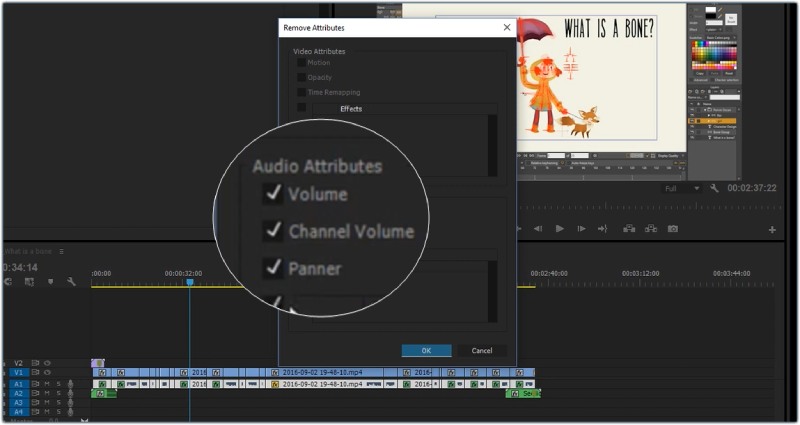800x425 pixels.
Task: Check the Time Remapping checkbox
Action: pos(302,92)
